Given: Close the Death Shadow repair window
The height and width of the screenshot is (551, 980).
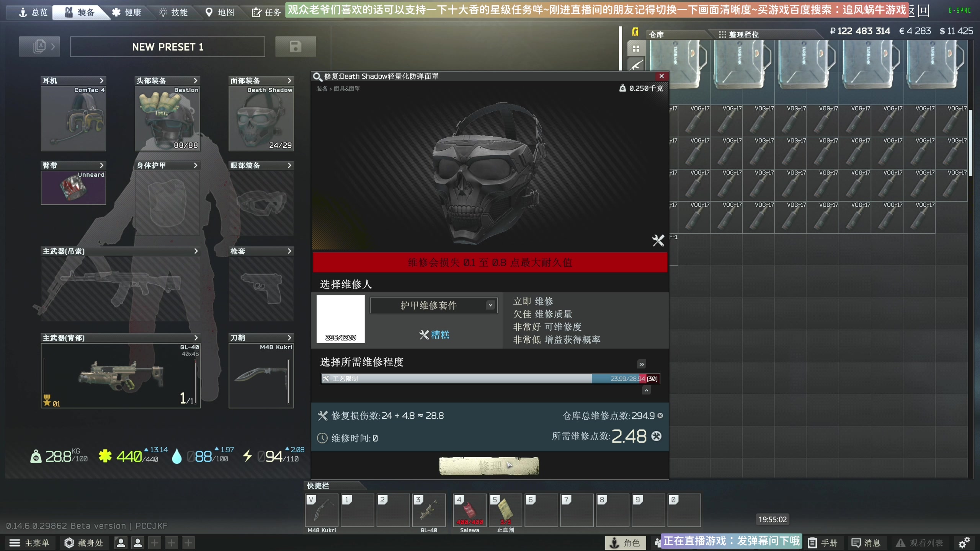Looking at the screenshot, I should click(661, 76).
